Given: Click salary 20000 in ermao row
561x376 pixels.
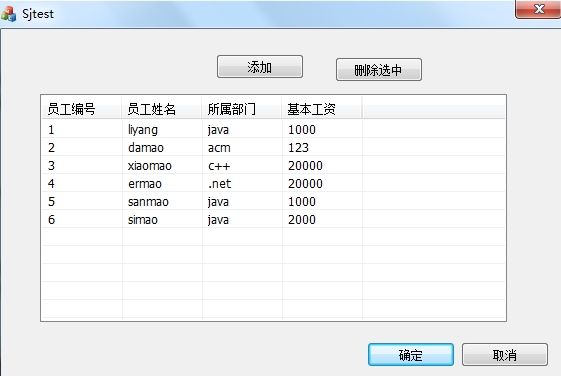Looking at the screenshot, I should click(323, 183).
